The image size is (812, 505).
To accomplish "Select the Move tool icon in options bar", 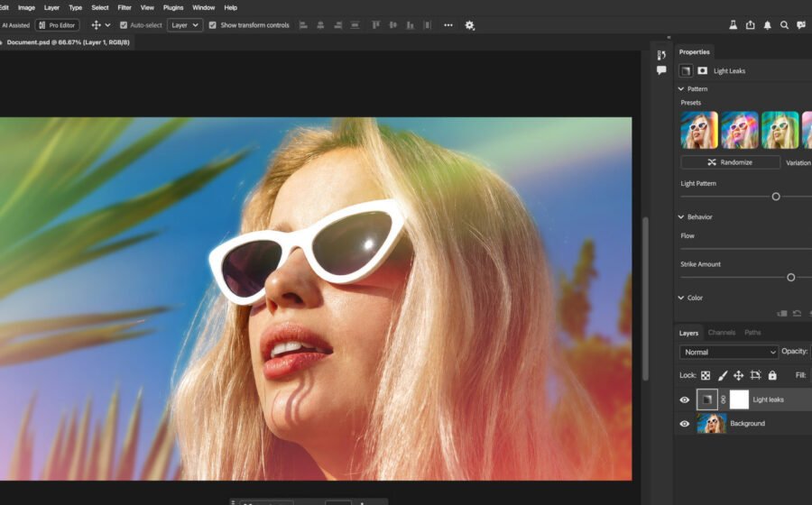I will tap(97, 25).
